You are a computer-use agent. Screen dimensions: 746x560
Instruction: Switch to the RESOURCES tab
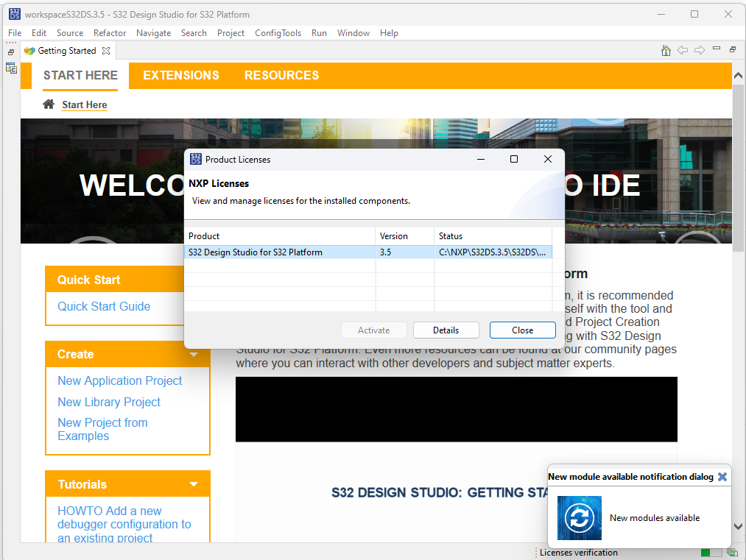click(281, 75)
